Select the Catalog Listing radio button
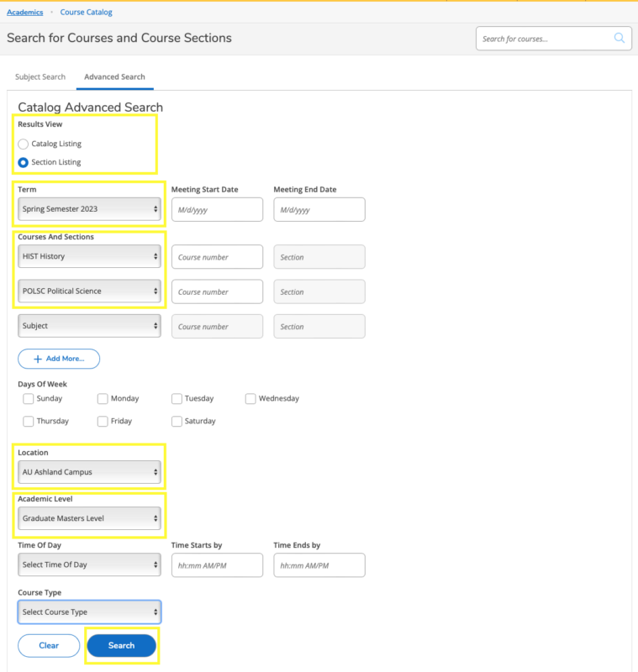 (24, 144)
